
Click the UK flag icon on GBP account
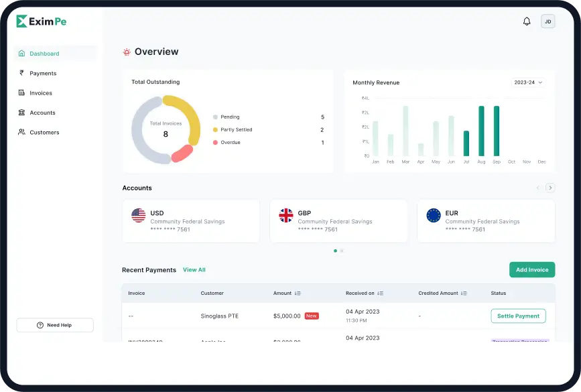click(x=286, y=215)
